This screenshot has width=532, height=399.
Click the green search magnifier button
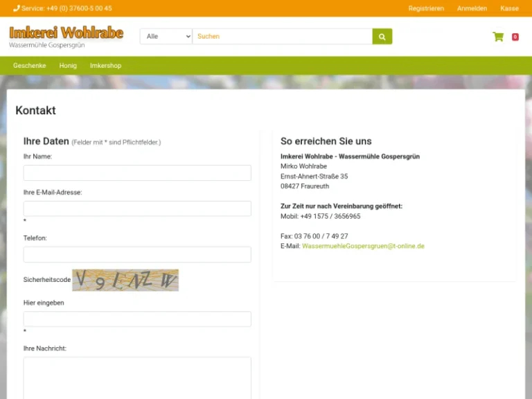pyautogui.click(x=382, y=36)
